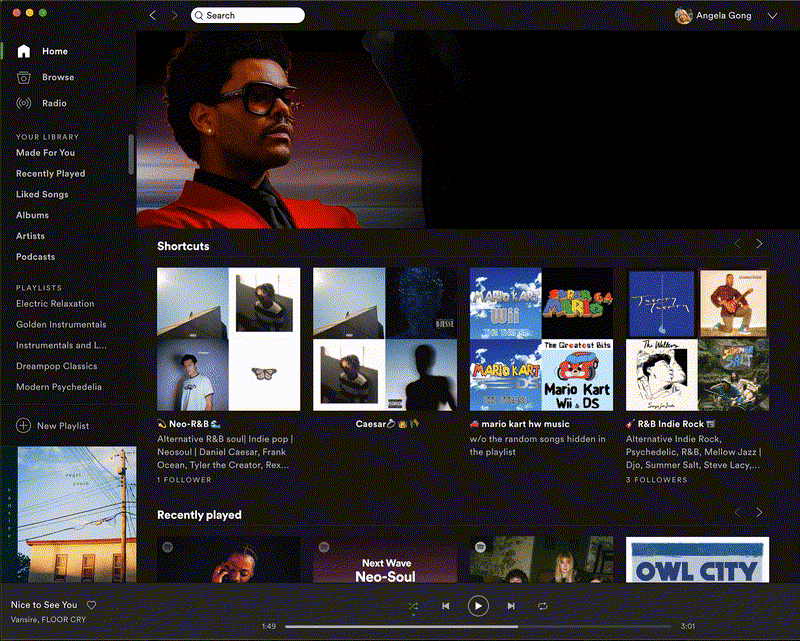This screenshot has height=641, width=800.
Task: Open the Angela Gong account dropdown arrow
Action: pos(772,16)
